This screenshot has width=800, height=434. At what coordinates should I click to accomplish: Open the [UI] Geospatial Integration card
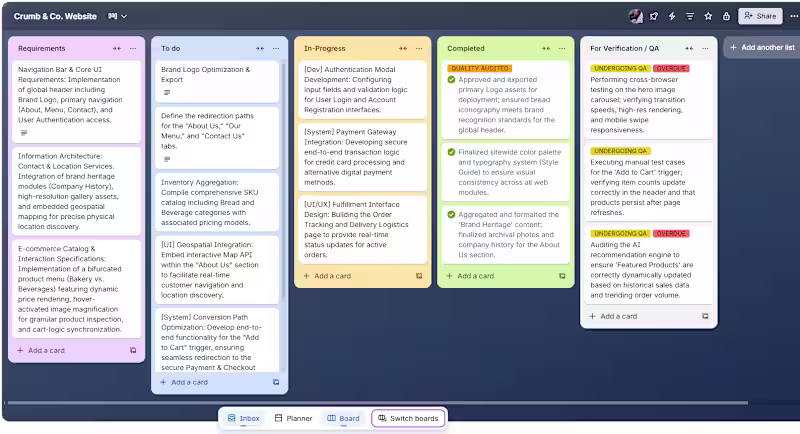(217, 270)
